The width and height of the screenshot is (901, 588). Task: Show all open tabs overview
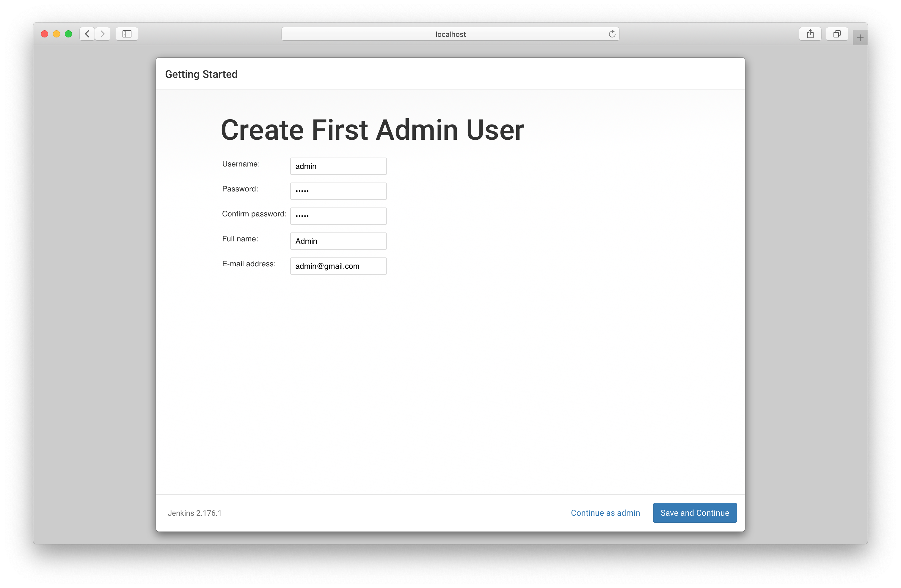click(x=837, y=34)
